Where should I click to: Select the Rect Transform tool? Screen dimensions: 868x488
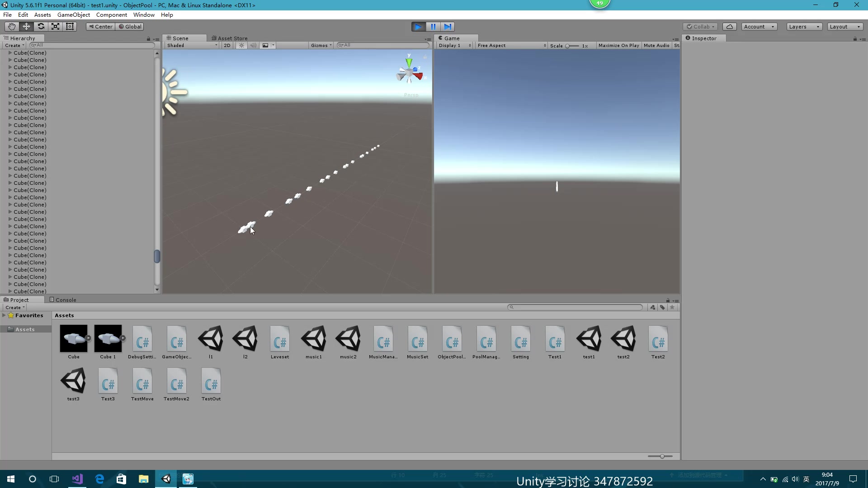(x=70, y=26)
